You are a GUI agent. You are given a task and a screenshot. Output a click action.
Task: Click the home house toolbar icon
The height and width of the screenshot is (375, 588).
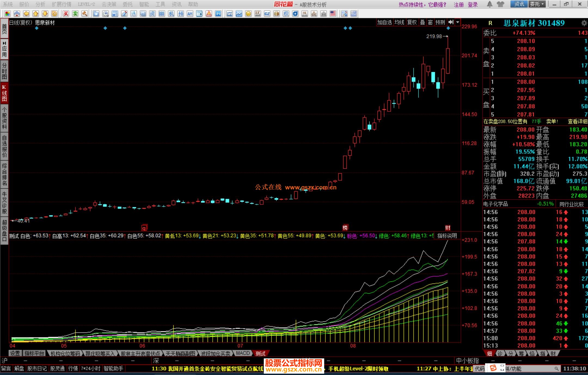[17, 14]
